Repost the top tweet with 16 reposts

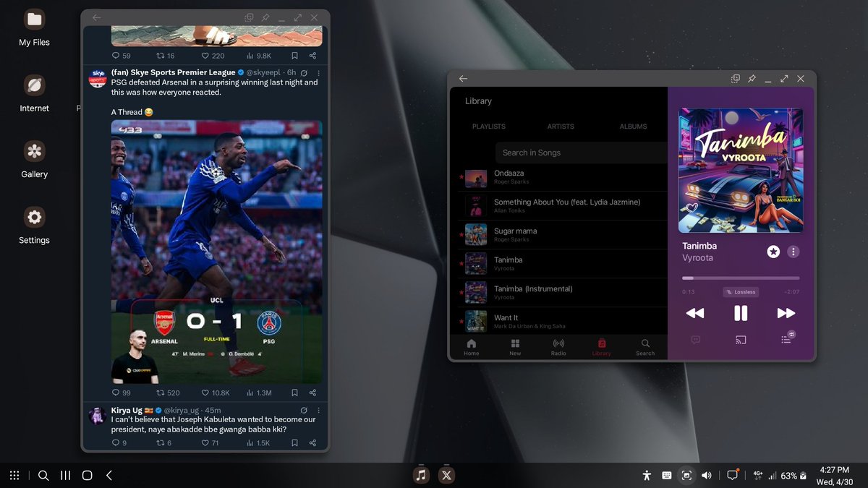[x=166, y=56]
